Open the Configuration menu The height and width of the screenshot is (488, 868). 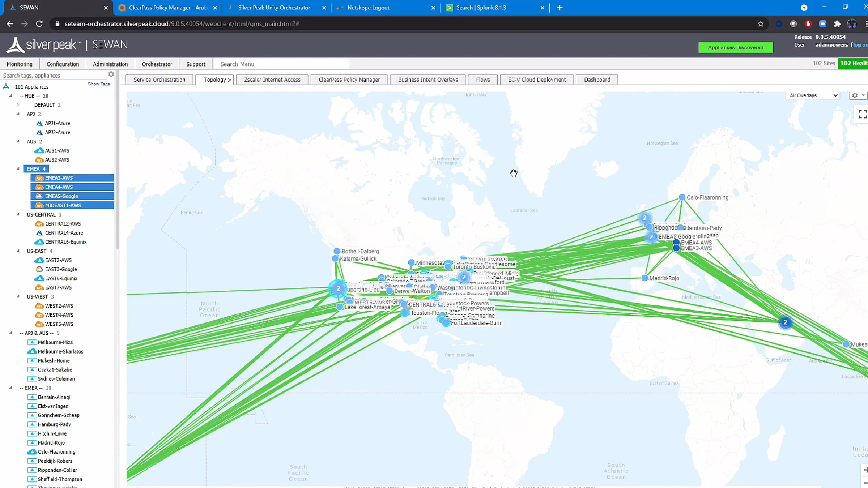pyautogui.click(x=63, y=64)
